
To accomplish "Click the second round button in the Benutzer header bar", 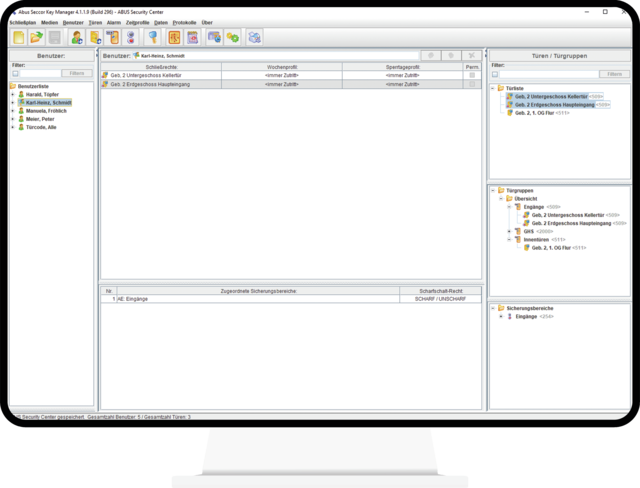I will [451, 55].
